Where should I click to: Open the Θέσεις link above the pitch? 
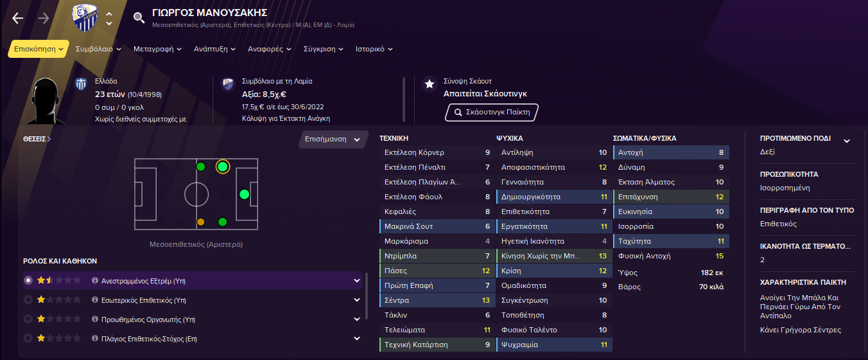click(x=37, y=138)
